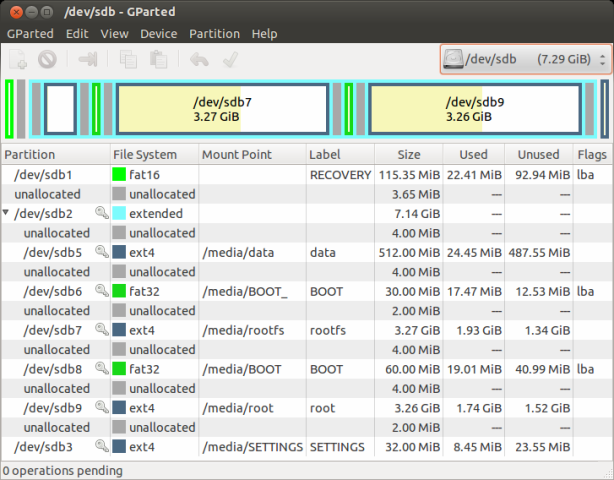Sort by the Size column header

tap(409, 154)
